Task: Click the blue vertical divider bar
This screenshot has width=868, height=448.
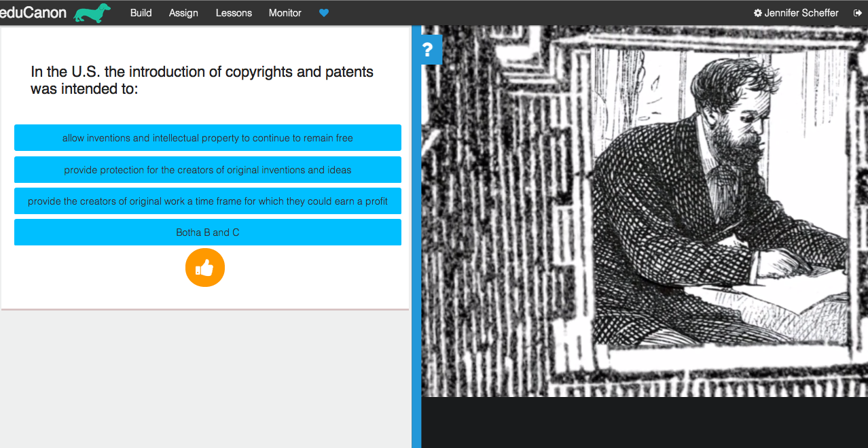Action: pos(416,272)
